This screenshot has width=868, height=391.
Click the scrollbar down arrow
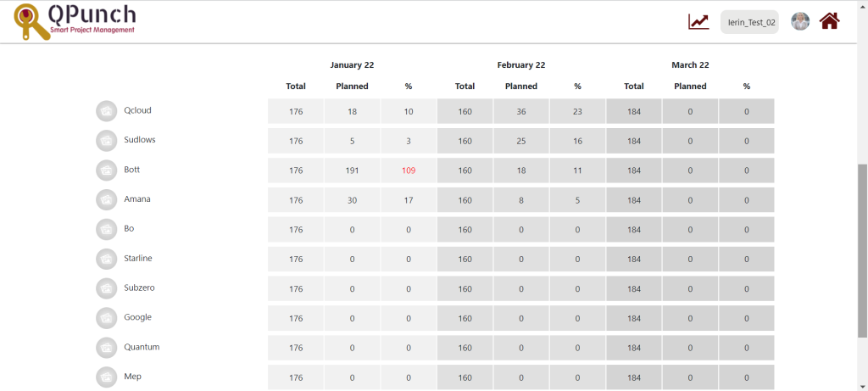pos(862,385)
